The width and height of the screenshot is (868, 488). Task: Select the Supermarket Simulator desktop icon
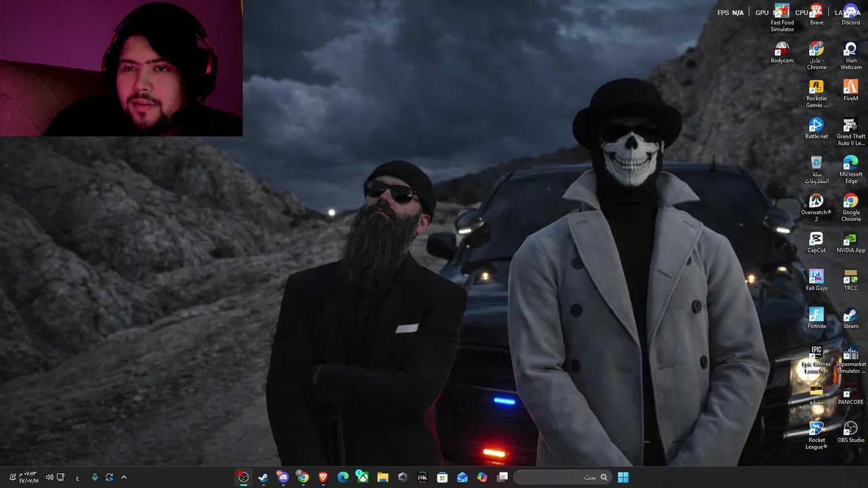[850, 360]
